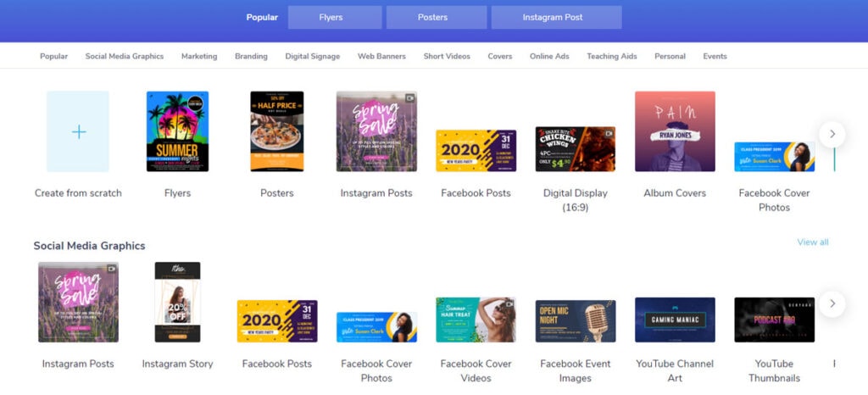
Task: Open the Teaching Aids category
Action: [x=612, y=57]
